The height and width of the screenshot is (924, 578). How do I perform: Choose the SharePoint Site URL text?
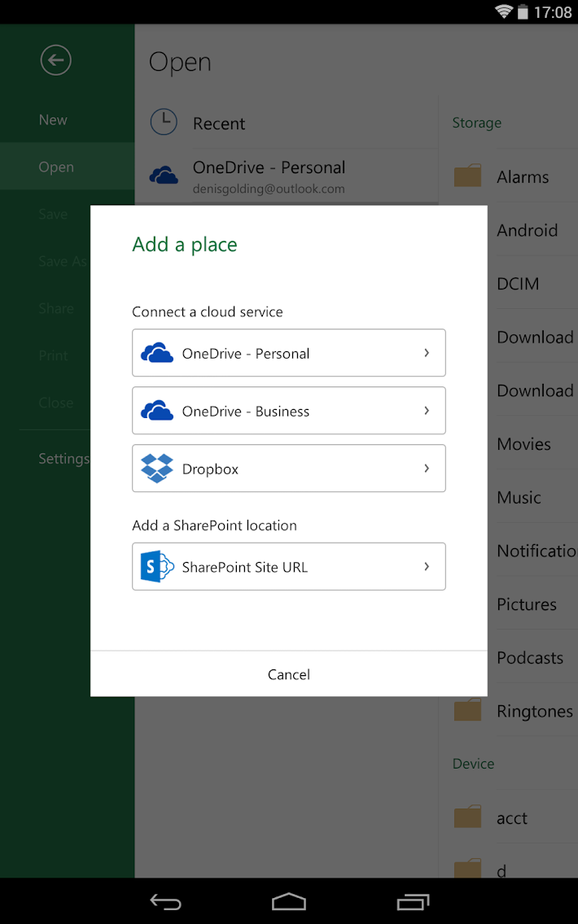(245, 567)
